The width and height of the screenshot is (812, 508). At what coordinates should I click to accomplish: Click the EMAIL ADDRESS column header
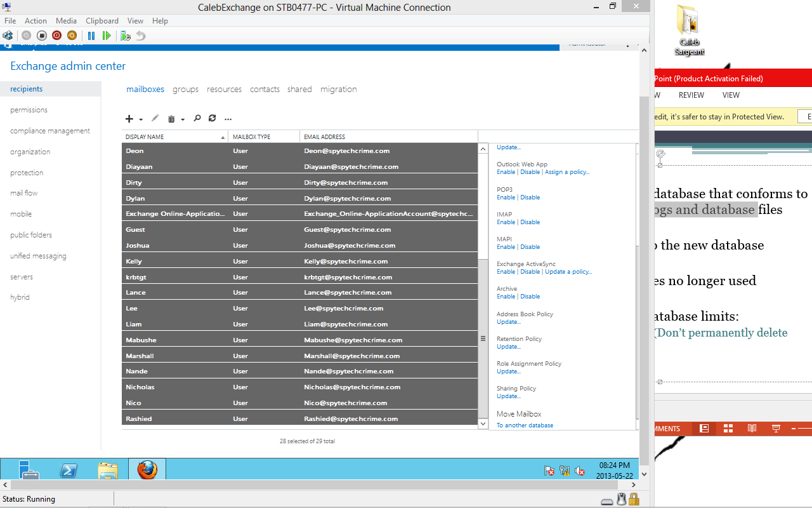click(x=388, y=137)
